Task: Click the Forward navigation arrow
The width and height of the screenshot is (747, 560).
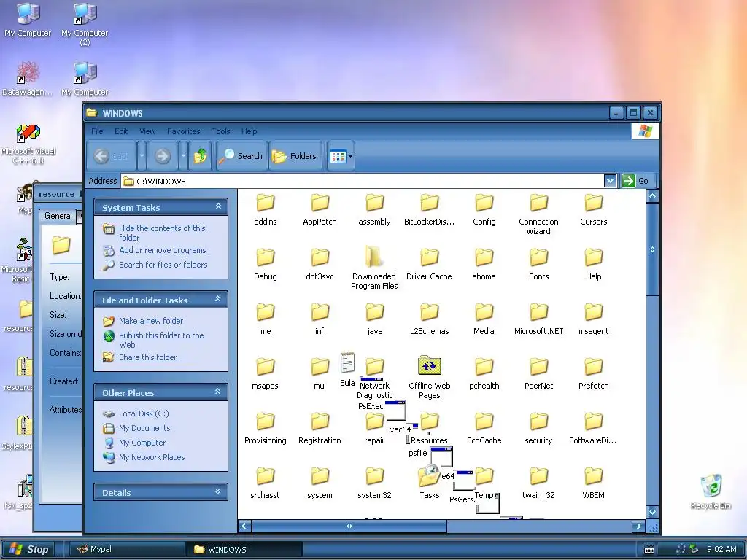Action: click(x=163, y=156)
